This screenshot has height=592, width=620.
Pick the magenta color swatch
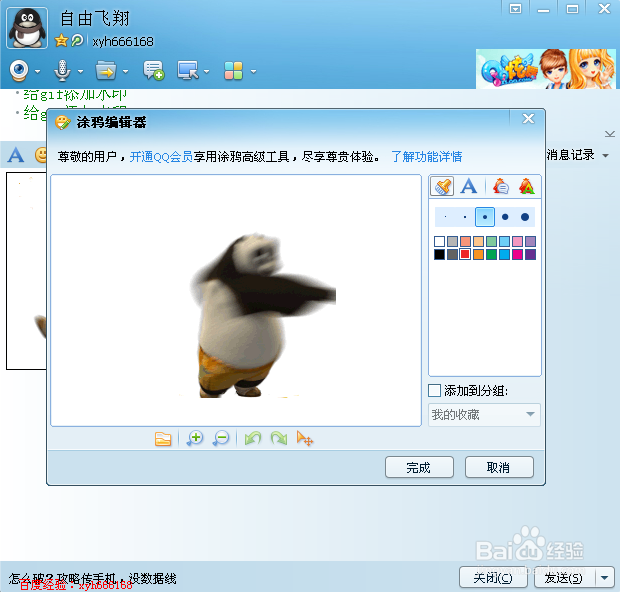click(518, 254)
